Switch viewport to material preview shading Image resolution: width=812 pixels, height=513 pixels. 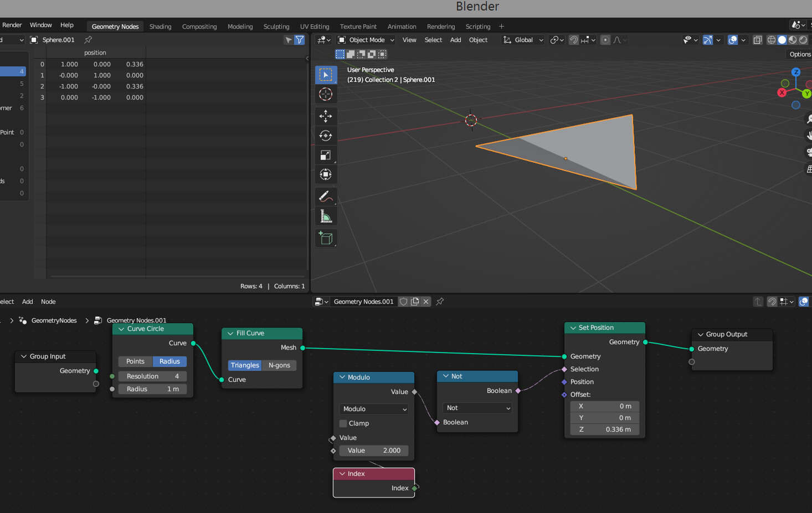point(793,40)
